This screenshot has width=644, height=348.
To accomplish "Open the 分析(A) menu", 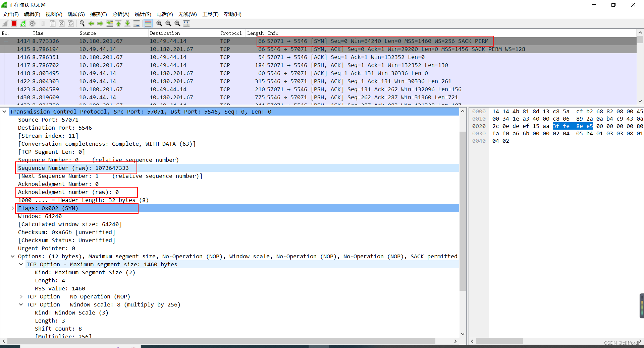I will pos(121,14).
